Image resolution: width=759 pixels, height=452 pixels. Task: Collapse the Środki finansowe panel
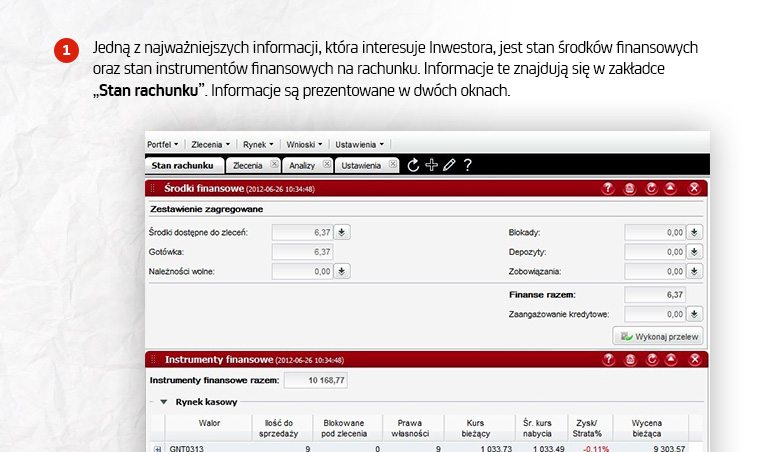point(670,188)
